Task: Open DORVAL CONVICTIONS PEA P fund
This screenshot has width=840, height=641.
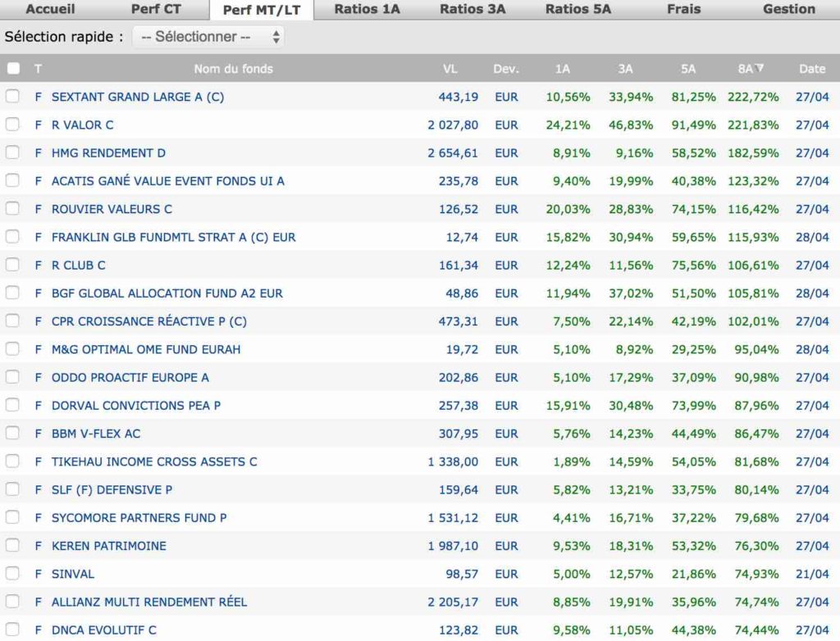Action: point(136,406)
